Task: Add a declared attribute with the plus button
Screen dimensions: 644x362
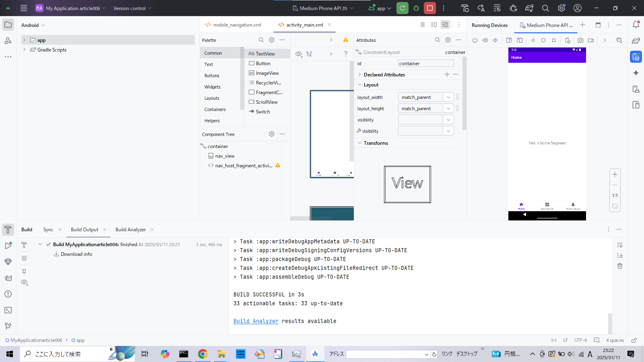Action: tap(447, 74)
